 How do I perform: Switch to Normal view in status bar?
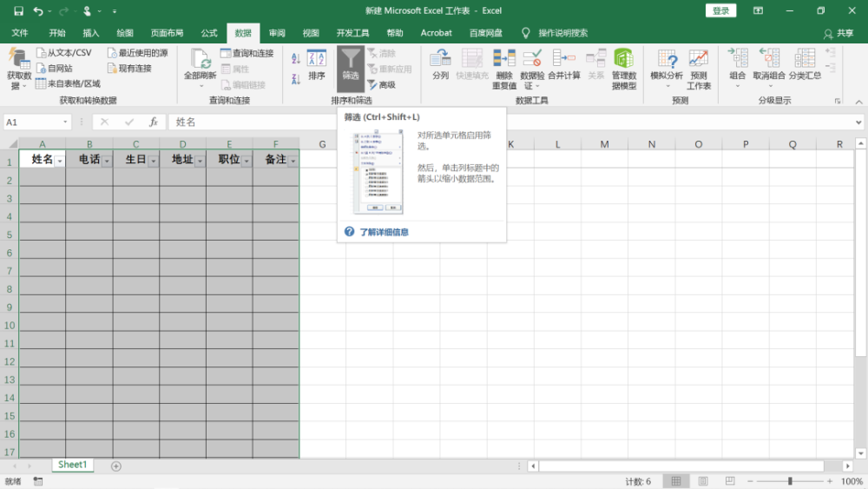676,481
